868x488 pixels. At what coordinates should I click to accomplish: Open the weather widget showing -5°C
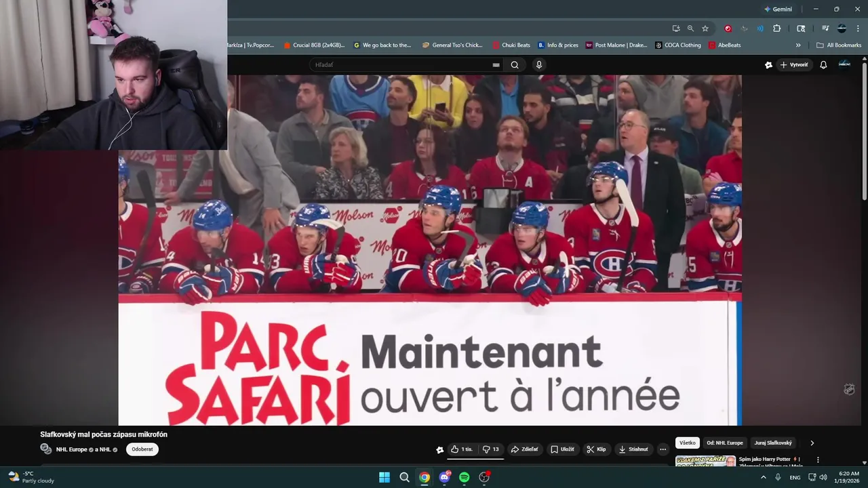(31, 477)
